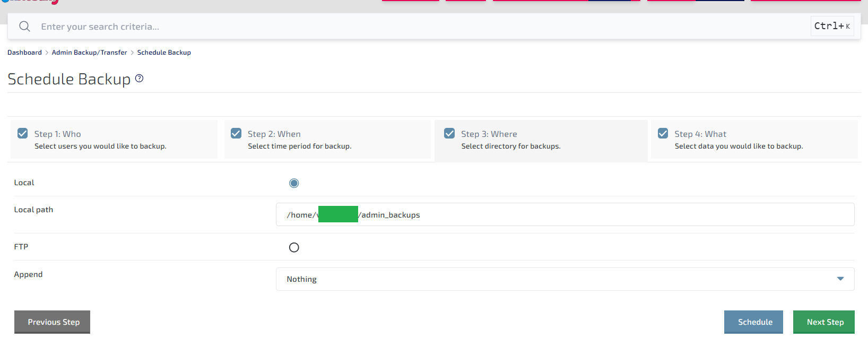Click the magnifying glass search icon
This screenshot has height=355, width=868.
(x=24, y=27)
